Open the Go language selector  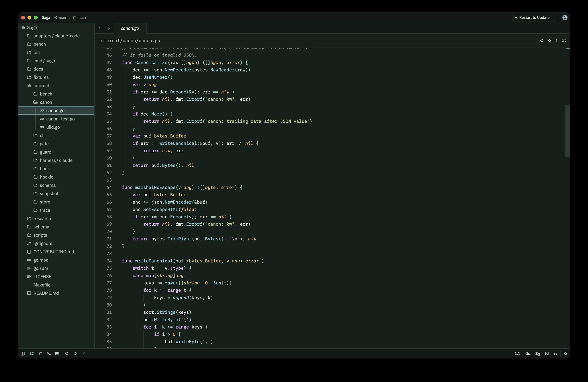click(528, 354)
